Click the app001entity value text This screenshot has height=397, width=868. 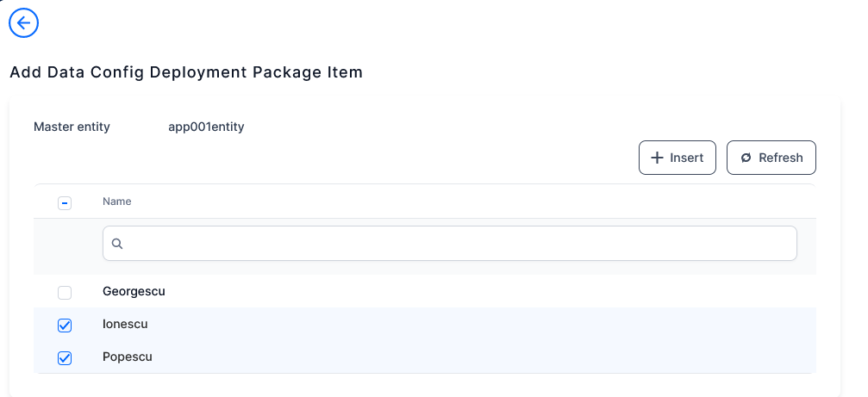point(207,127)
